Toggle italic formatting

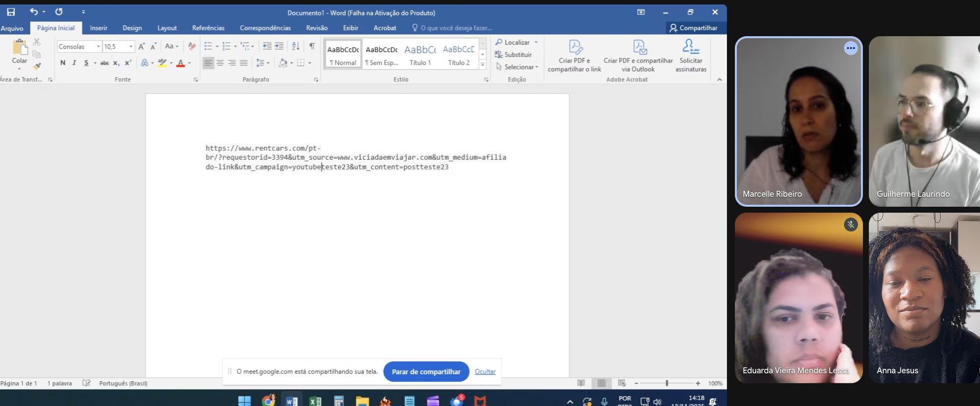74,62
